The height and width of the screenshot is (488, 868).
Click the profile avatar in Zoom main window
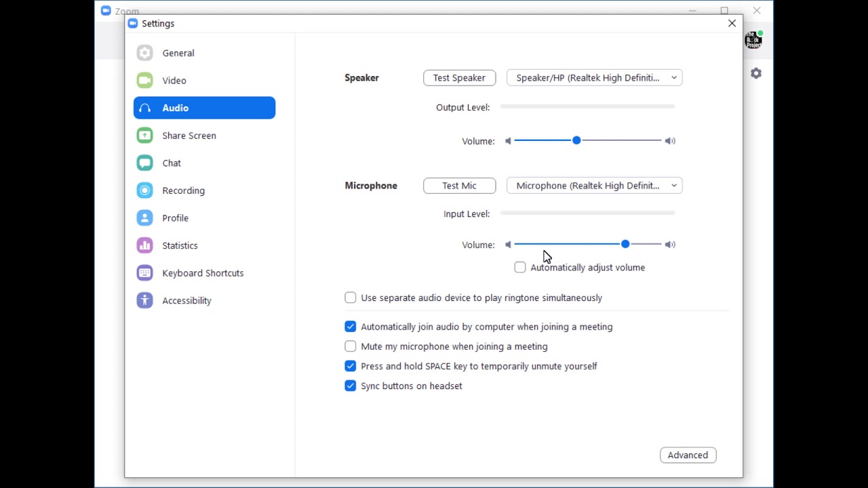click(x=753, y=40)
